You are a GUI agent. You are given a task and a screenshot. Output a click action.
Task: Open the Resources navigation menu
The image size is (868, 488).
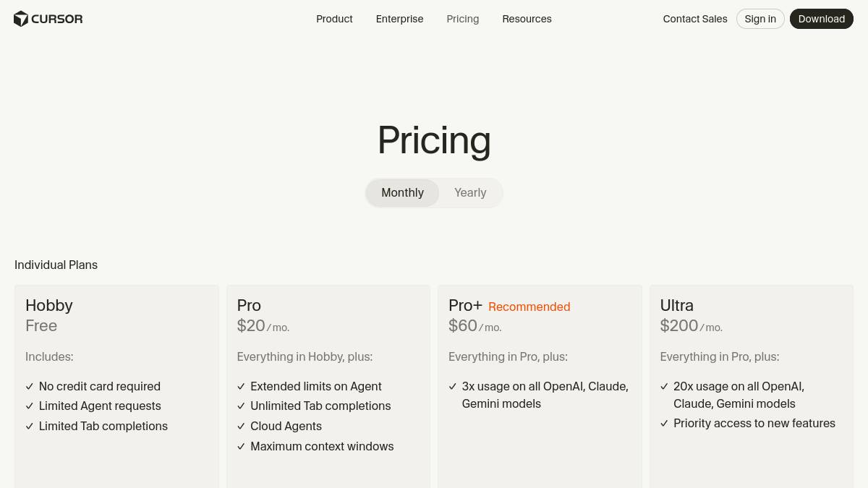click(x=527, y=19)
